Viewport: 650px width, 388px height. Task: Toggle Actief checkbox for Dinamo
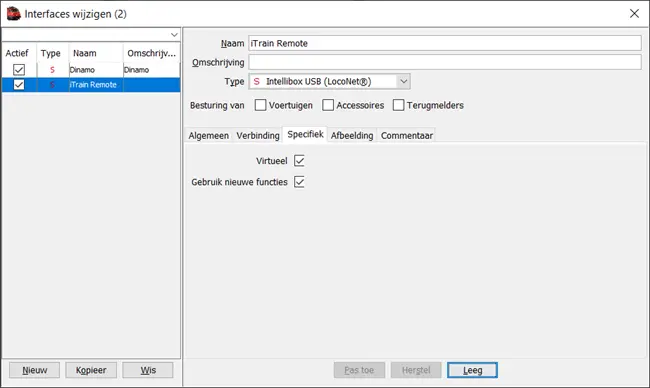(19, 70)
